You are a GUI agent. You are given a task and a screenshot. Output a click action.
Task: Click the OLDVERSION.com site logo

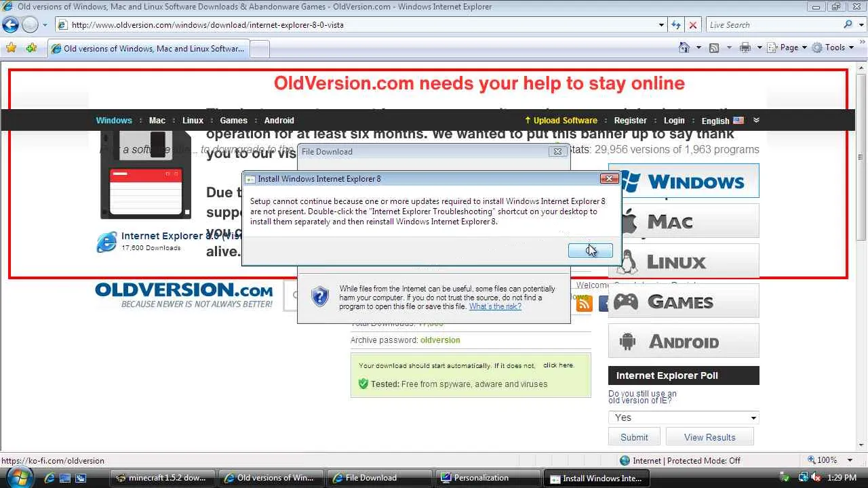point(184,295)
